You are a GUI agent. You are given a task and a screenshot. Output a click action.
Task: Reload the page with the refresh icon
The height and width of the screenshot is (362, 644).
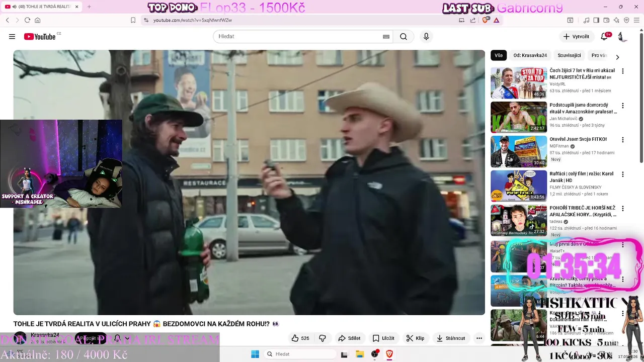click(x=27, y=20)
